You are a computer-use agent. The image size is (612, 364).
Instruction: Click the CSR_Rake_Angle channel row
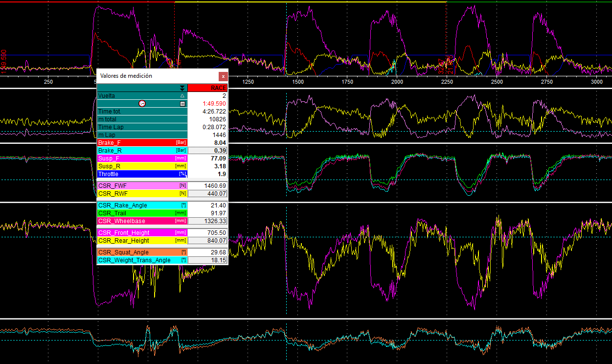coord(142,205)
